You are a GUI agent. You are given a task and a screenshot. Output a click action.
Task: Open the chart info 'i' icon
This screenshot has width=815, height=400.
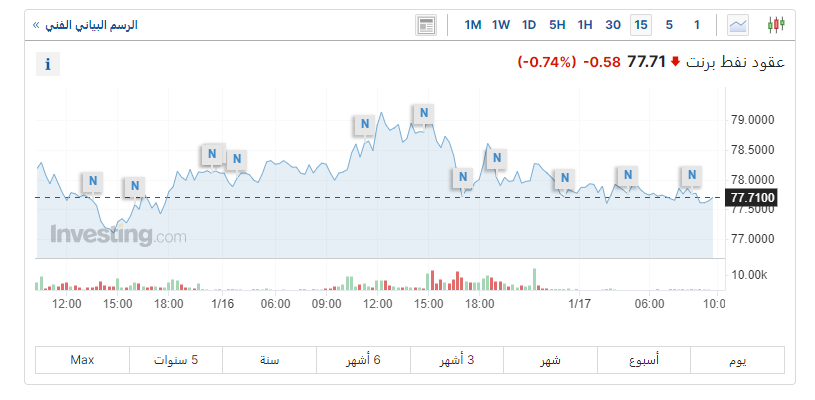[x=47, y=65]
